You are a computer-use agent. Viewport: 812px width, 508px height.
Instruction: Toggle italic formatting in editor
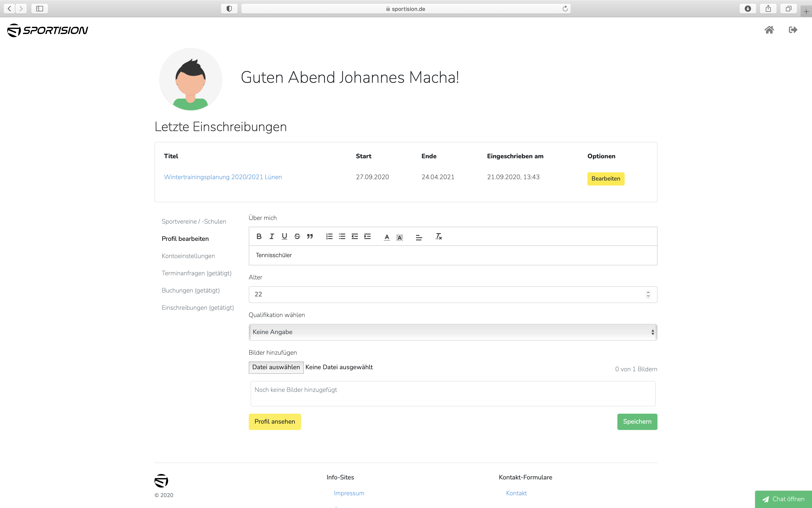[x=272, y=237]
